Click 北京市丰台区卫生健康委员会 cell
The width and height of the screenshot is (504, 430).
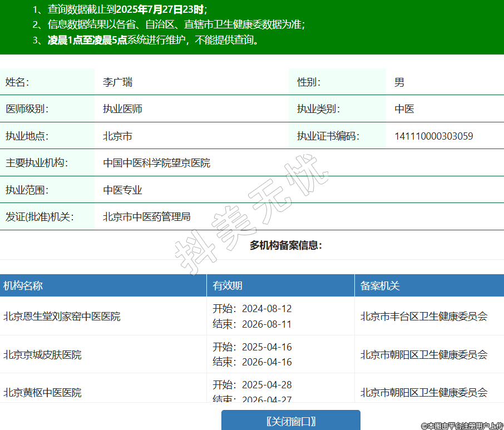[424, 317]
